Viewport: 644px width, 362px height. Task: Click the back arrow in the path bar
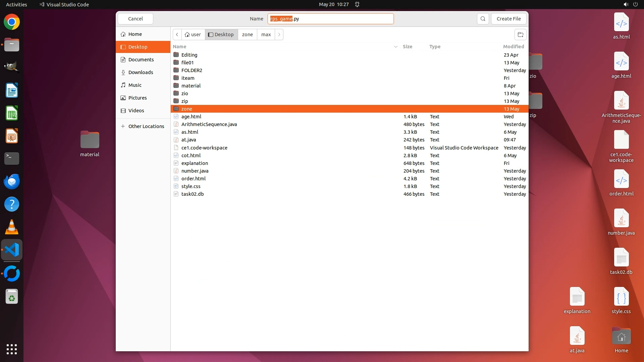click(177, 35)
